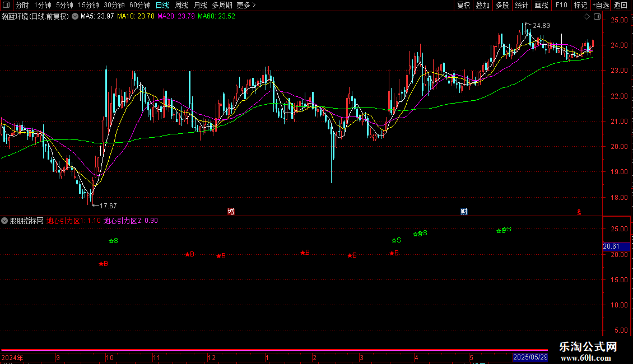633x364 pixels.
Task: Open F10 company information
Action: [561, 5]
